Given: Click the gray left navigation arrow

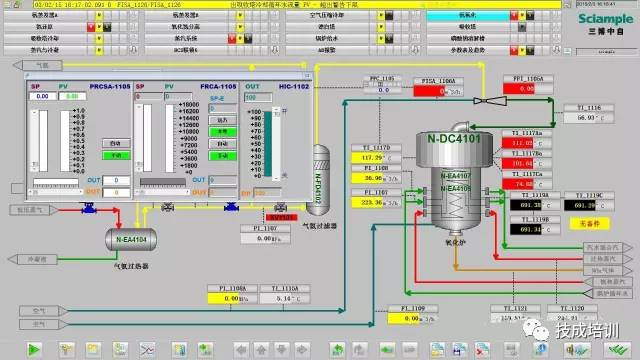Looking at the screenshot, I should pyautogui.click(x=241, y=350).
